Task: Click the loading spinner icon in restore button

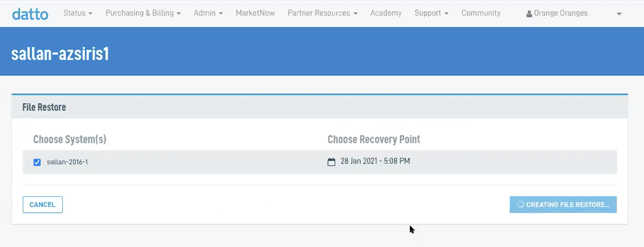Action: click(520, 205)
